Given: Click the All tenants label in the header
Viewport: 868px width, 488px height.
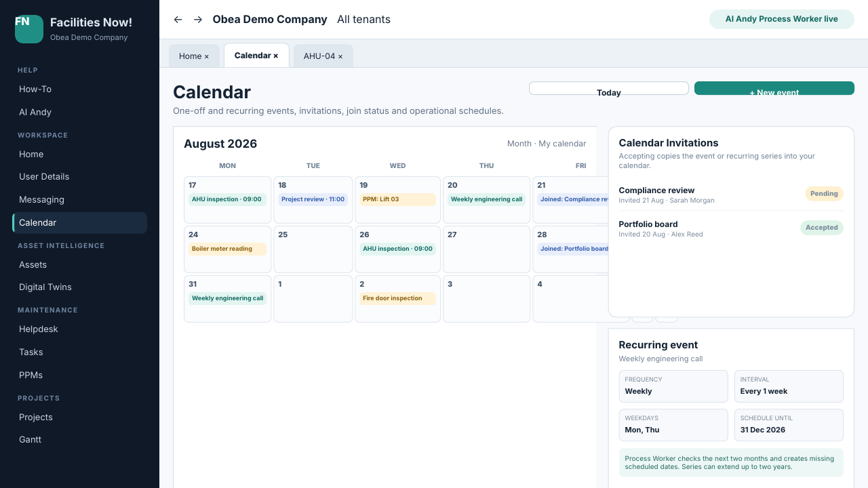Looking at the screenshot, I should click(x=363, y=20).
